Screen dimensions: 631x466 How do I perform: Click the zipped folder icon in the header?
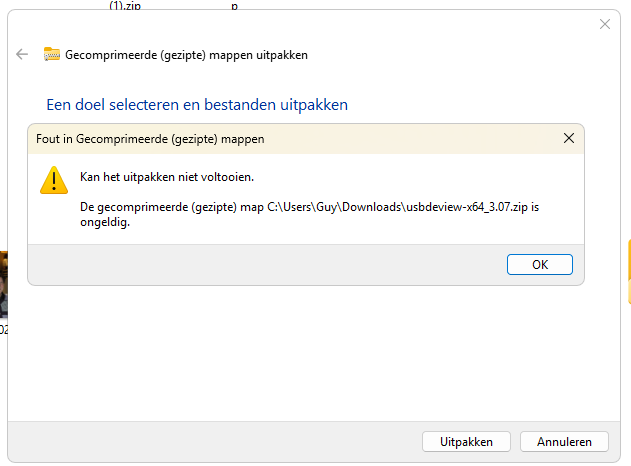click(52, 54)
